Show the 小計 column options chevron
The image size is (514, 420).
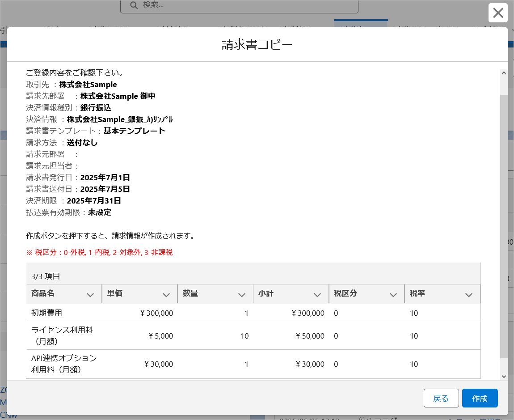pos(317,295)
